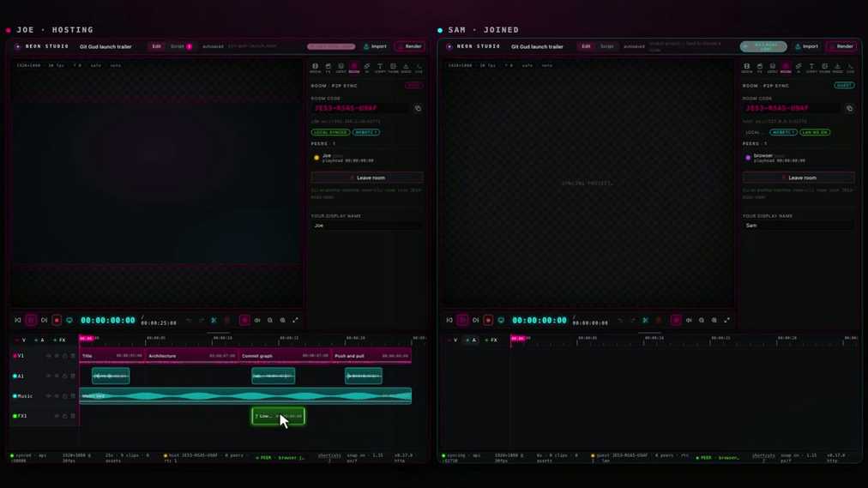The height and width of the screenshot is (488, 868).
Task: Select the Music bed clip on the Music track
Action: tap(245, 396)
